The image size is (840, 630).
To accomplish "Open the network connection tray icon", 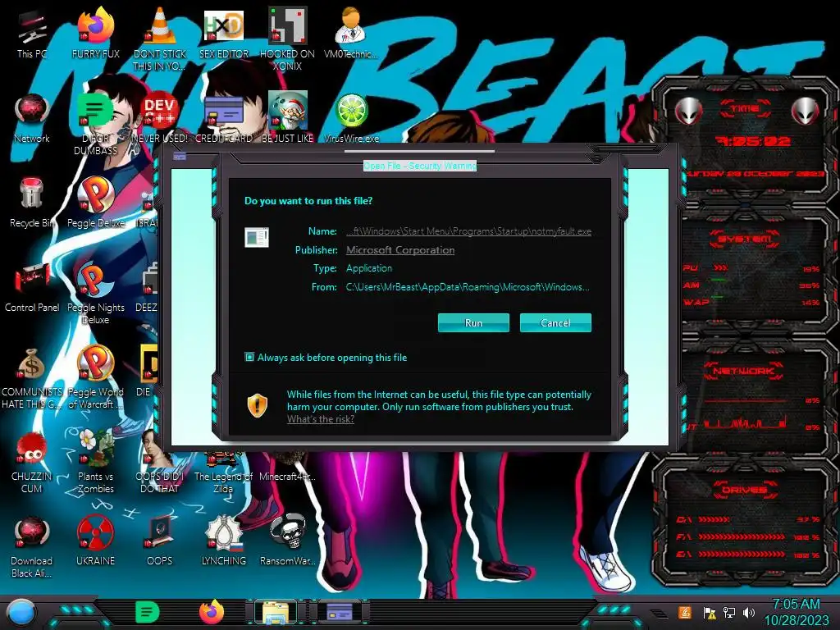I will click(x=729, y=613).
